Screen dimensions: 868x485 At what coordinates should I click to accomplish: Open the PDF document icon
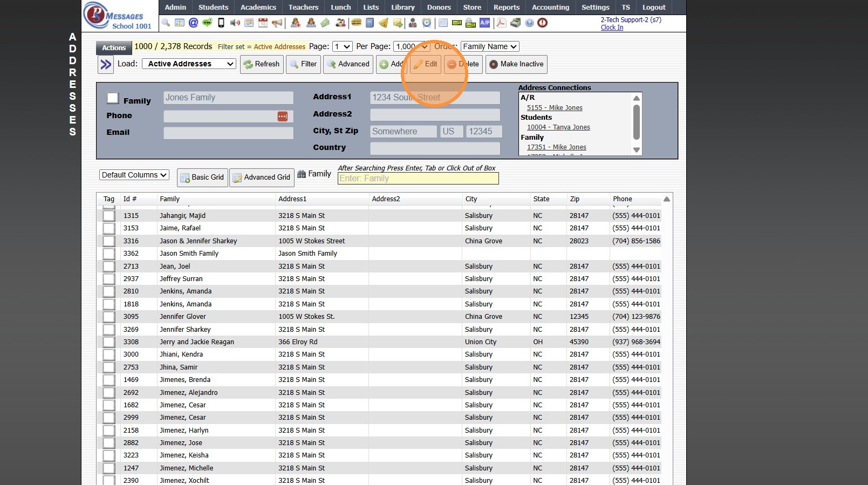[x=501, y=23]
